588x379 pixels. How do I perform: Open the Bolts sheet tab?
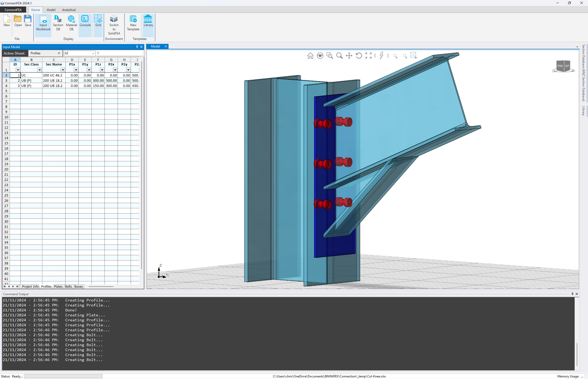click(68, 286)
